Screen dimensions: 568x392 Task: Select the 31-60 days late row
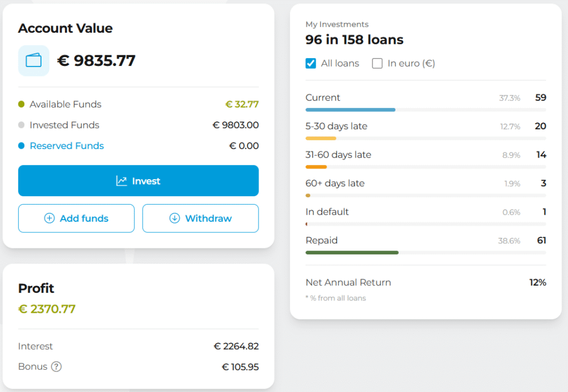[x=425, y=159]
